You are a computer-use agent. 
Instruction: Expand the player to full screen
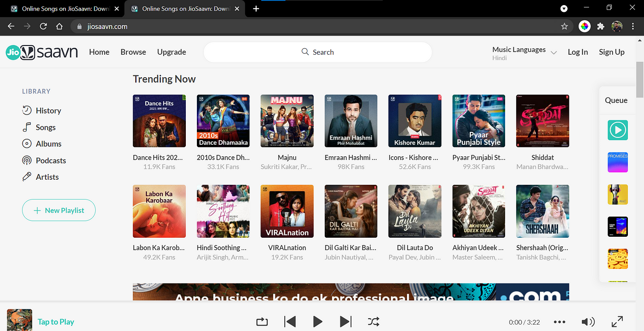tap(617, 322)
